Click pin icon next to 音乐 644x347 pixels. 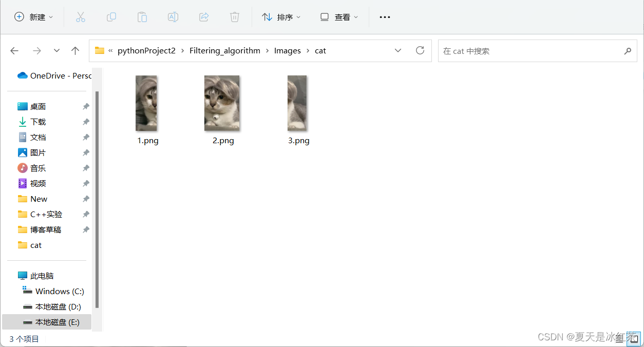(x=86, y=168)
